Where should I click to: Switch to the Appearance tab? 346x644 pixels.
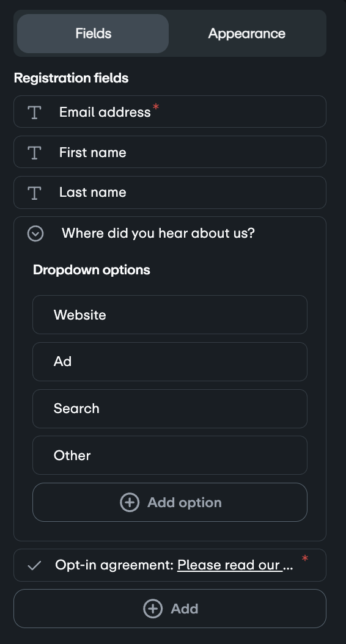246,33
